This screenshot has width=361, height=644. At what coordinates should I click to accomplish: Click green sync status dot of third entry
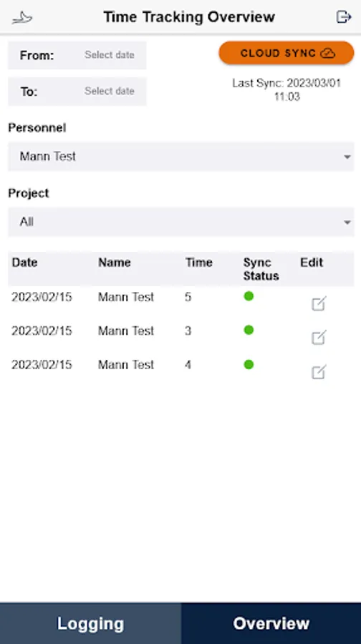point(249,364)
